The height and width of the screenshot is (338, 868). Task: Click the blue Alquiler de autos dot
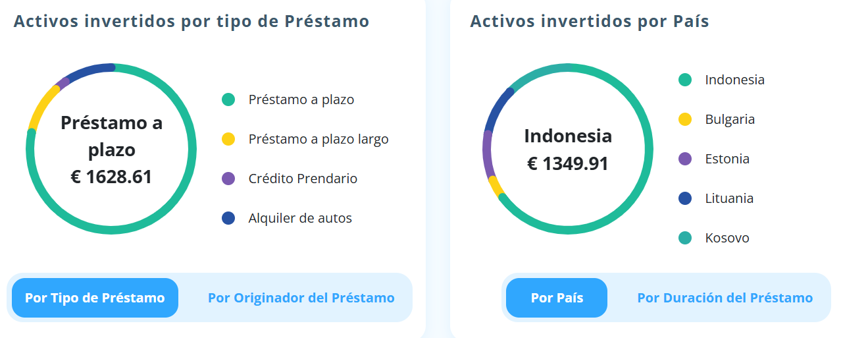[228, 218]
